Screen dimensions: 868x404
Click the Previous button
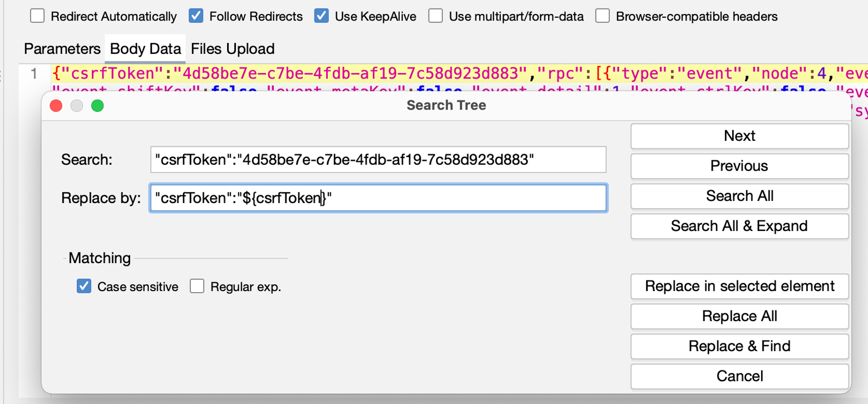click(x=739, y=166)
